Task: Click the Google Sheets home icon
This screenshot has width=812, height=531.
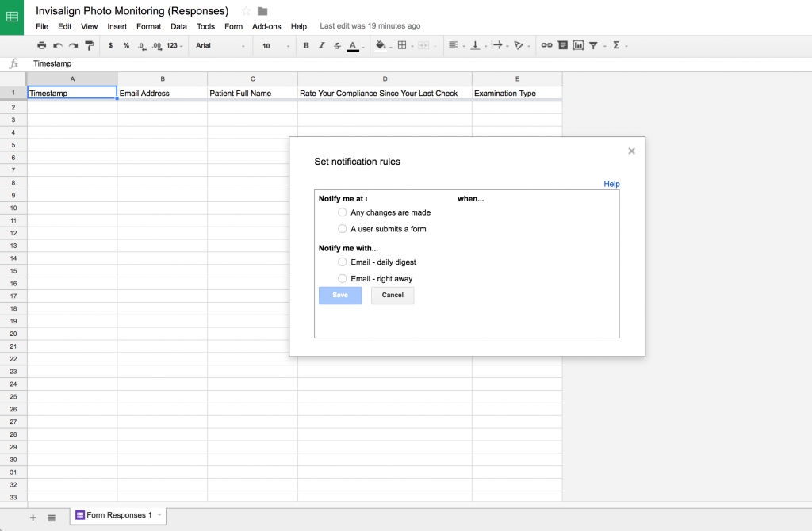Action: (x=12, y=17)
